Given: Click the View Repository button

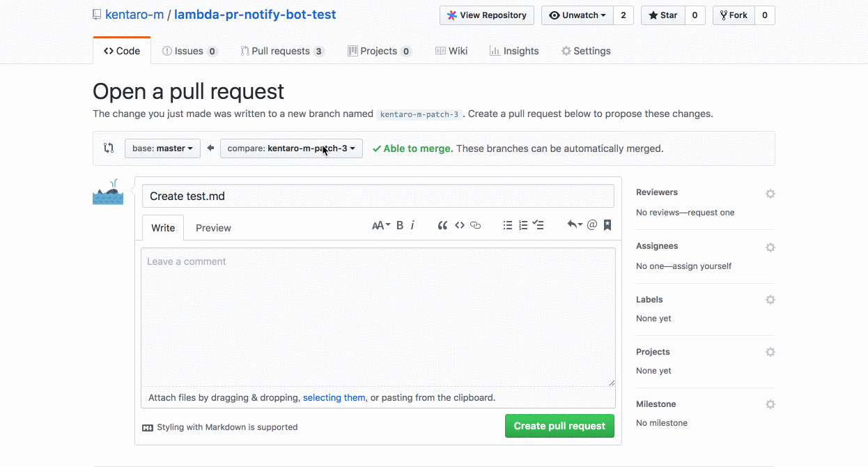Looking at the screenshot, I should (x=487, y=15).
